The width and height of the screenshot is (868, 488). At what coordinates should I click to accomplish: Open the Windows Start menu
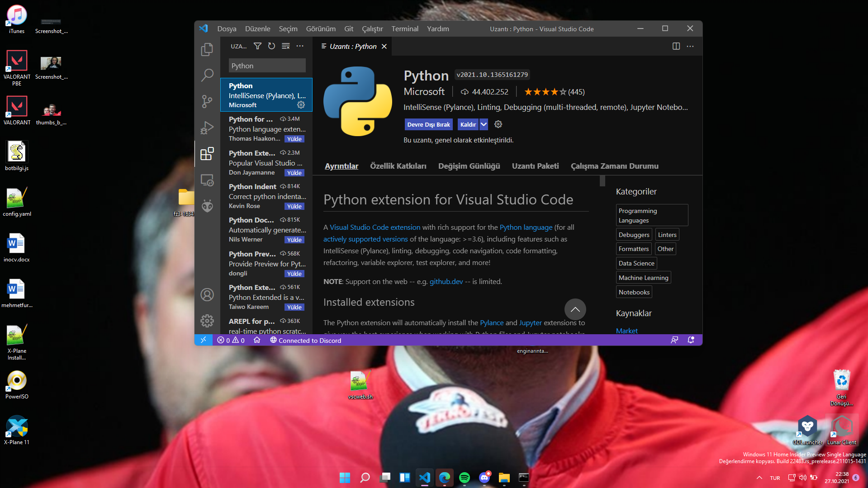345,478
